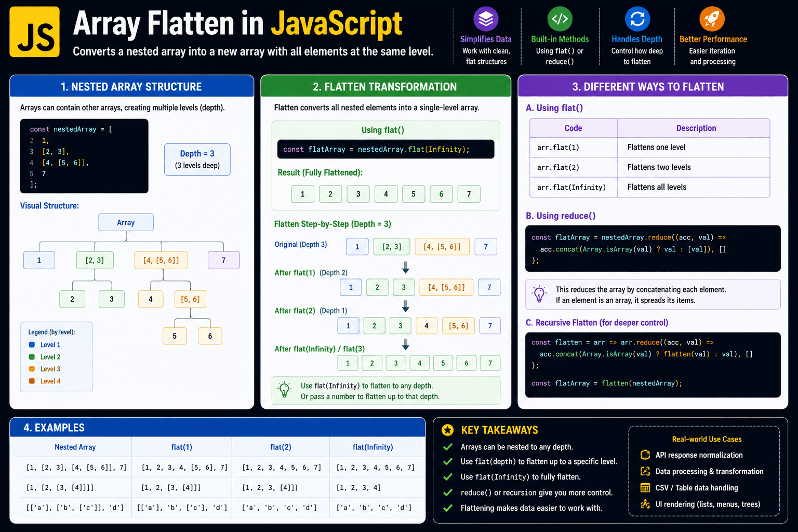Viewport: 798px width, 532px height.
Task: Click the 'B. Using reduce()' heading
Action: click(x=561, y=216)
